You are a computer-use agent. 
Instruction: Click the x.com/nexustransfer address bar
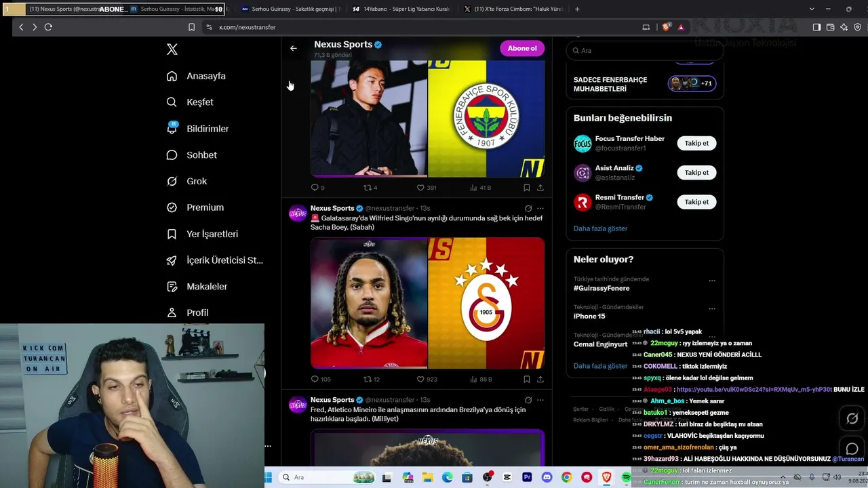[x=420, y=27]
